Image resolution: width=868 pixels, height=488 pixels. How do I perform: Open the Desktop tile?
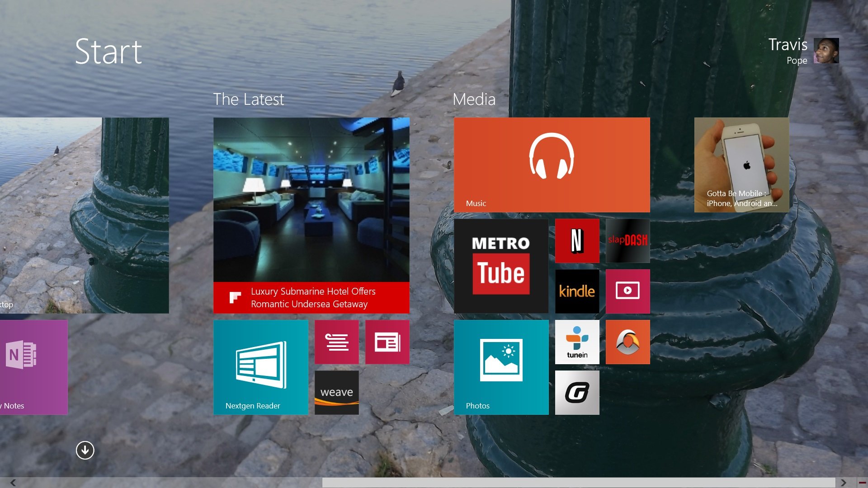[85, 216]
